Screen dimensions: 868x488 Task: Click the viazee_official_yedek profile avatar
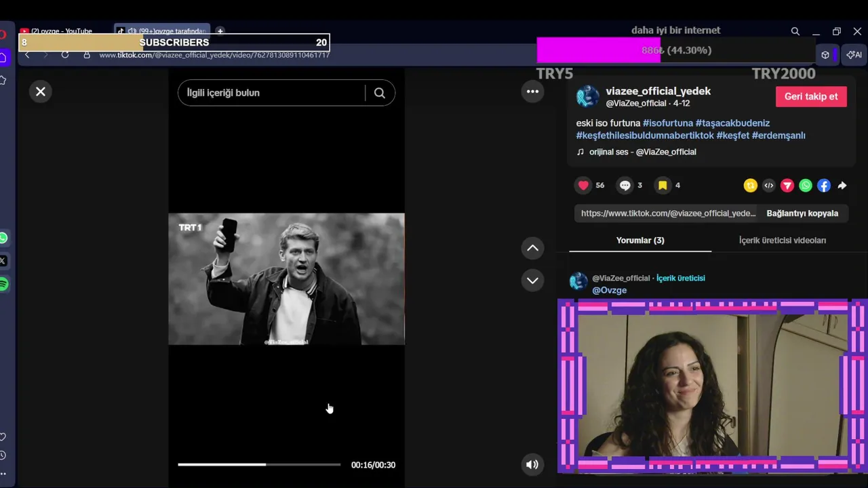coord(587,96)
